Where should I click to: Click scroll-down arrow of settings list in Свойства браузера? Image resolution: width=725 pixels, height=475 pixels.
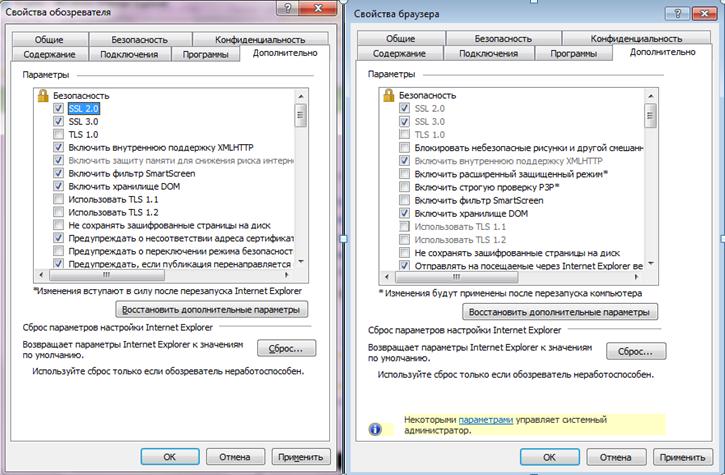[651, 264]
